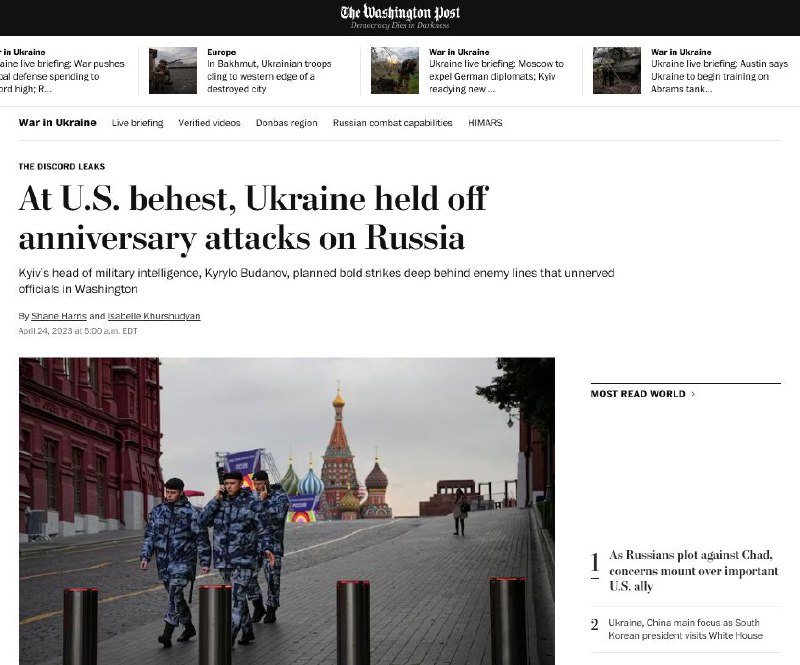
Task: Expand the Most Read World section
Action: point(642,394)
